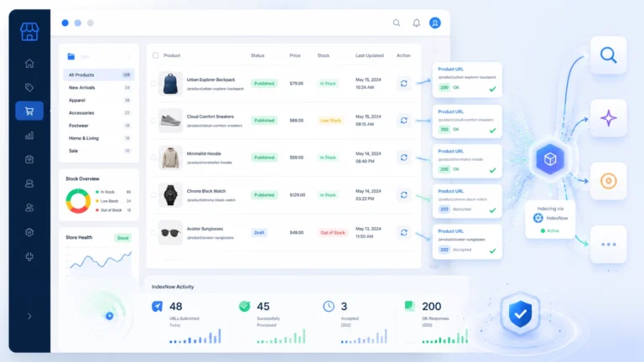Image resolution: width=644 pixels, height=362 pixels.
Task: Click the $129.00 price cell
Action: 298,195
